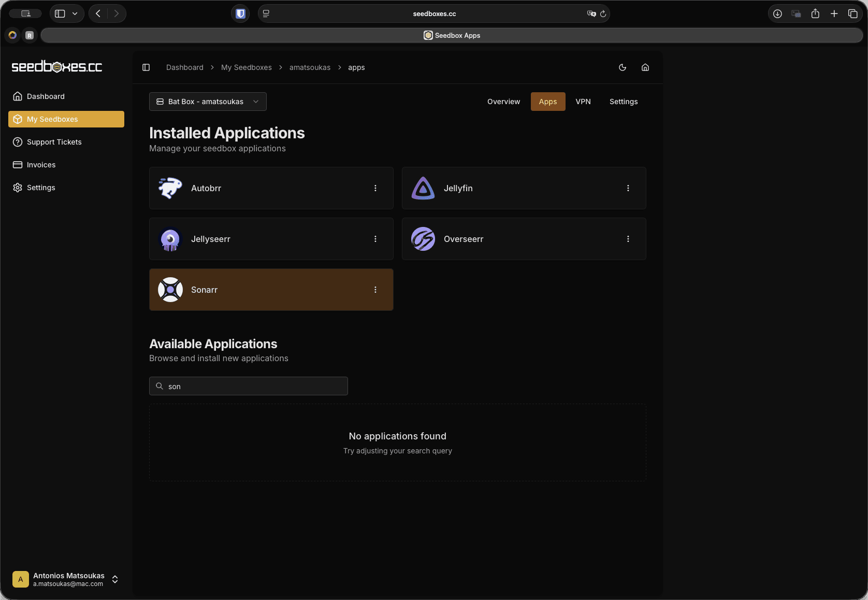Screen dimensions: 868x600
Task: Open the browser downloads icon
Action: tap(777, 14)
